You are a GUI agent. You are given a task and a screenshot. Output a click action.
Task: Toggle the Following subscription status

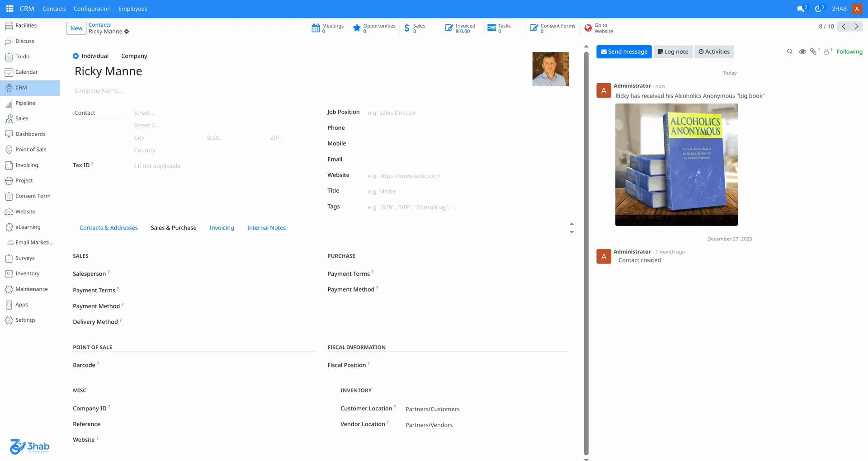tap(849, 52)
